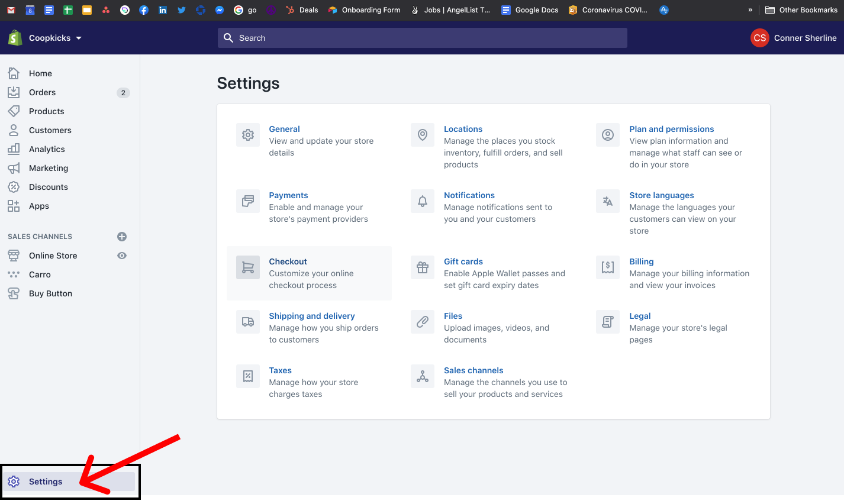Click the Notifications bell icon

(422, 201)
